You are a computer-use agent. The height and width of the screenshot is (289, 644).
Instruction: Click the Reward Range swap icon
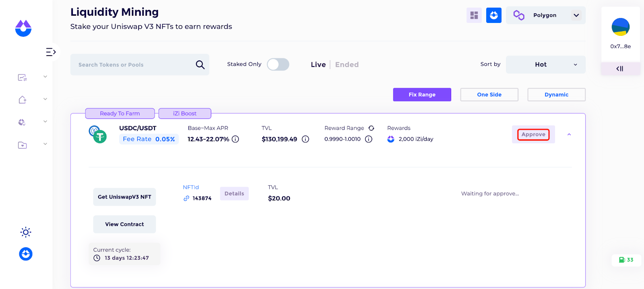coord(371,128)
